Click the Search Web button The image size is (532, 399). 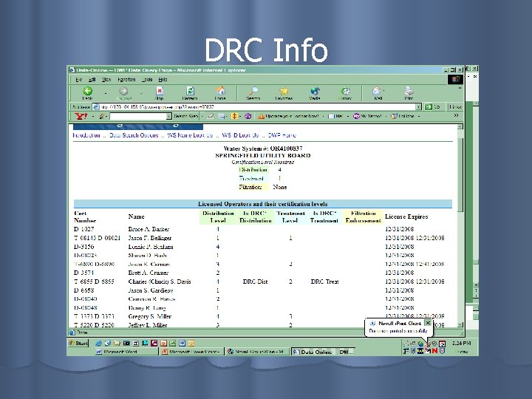coord(185,116)
